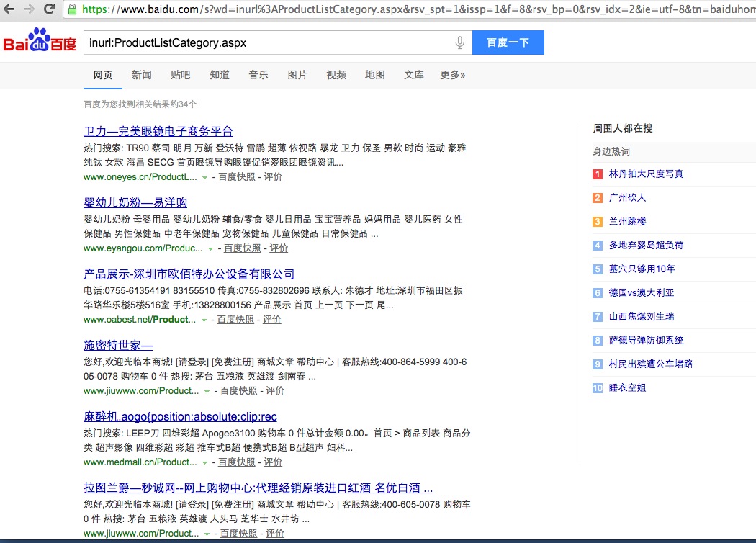The height and width of the screenshot is (543, 756).
Task: Open the 视频 tab
Action: (x=336, y=75)
